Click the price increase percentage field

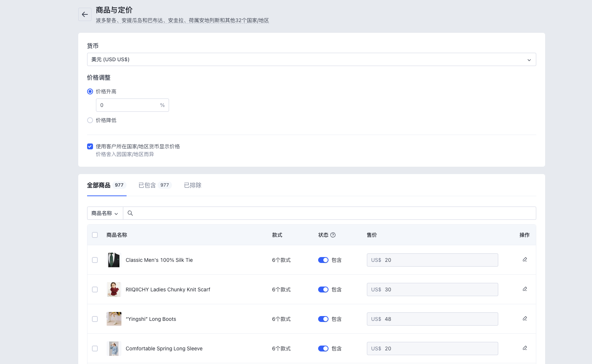tap(128, 105)
